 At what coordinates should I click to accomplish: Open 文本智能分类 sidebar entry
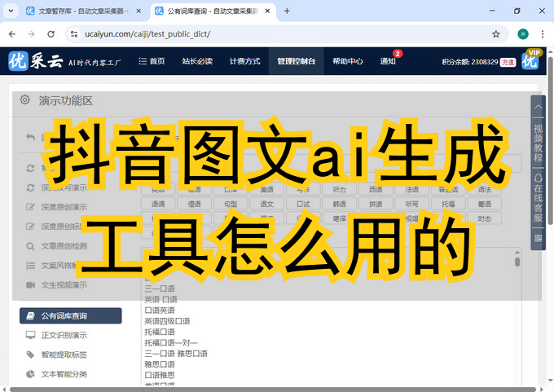[64, 374]
